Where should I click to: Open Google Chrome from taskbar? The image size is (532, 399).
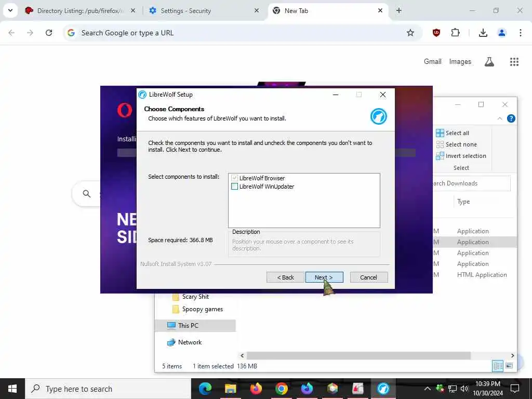tap(281, 389)
